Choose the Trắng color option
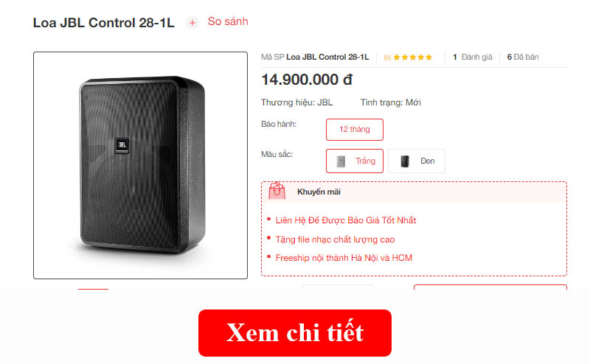590x364 pixels. 355,161
